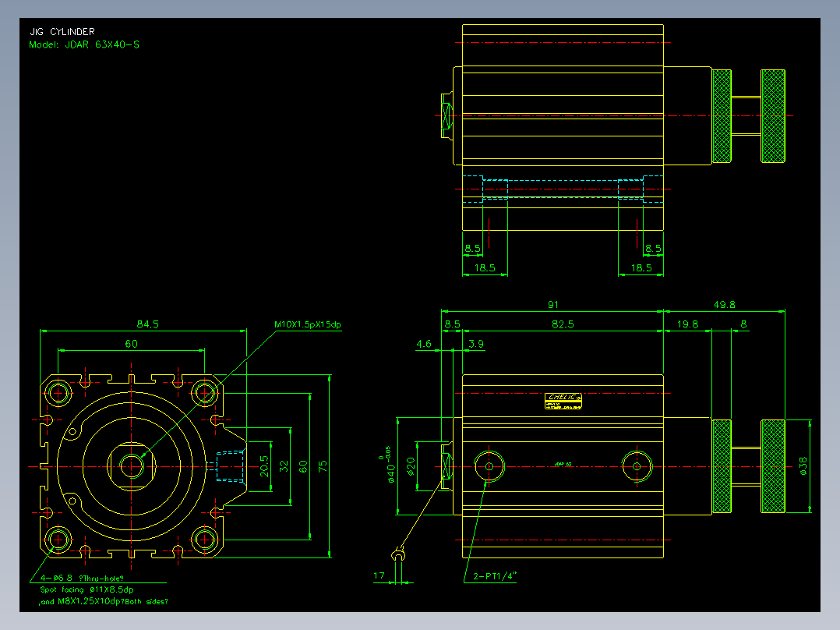This screenshot has height=630, width=840.
Task: Select the top-left mounting hole in front view
Action: tap(58, 392)
